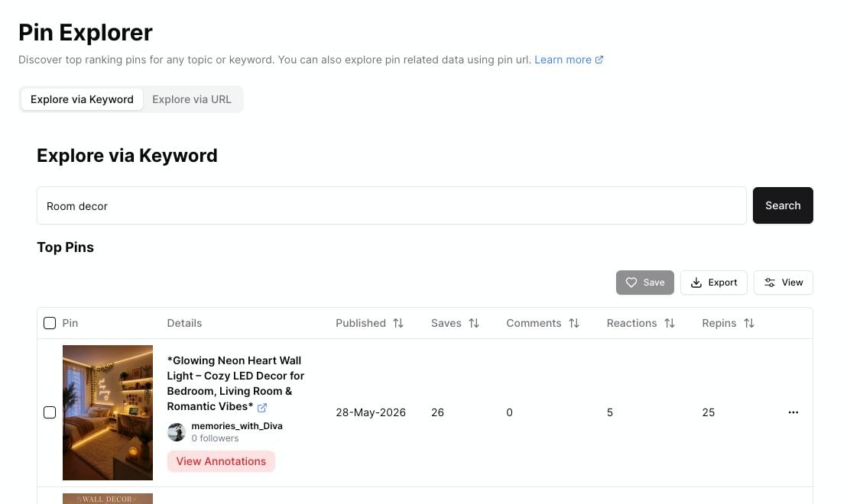Sort by Comments column arrows
850x504 pixels.
(x=574, y=323)
